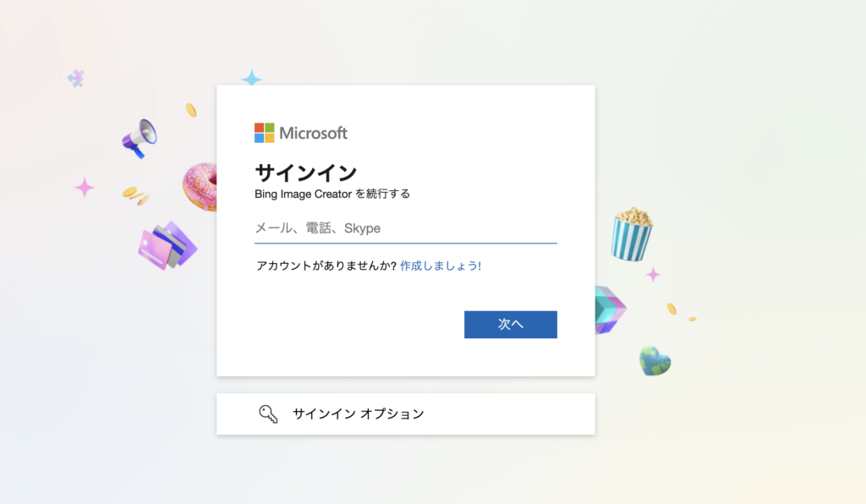Image resolution: width=866 pixels, height=504 pixels.
Task: Click the Bing Image Creator を続行する subtitle
Action: [332, 194]
